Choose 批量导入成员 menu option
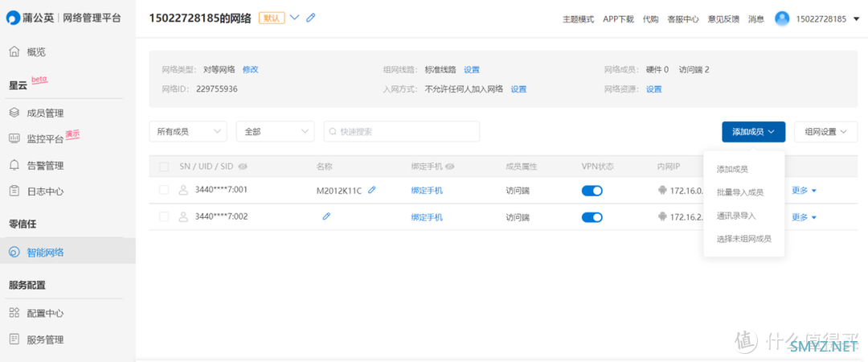 click(x=740, y=193)
